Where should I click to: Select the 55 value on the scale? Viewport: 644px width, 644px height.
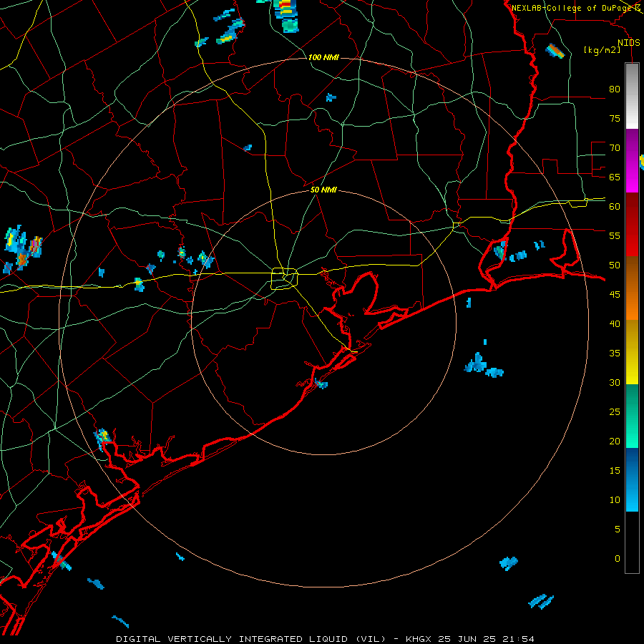point(615,235)
